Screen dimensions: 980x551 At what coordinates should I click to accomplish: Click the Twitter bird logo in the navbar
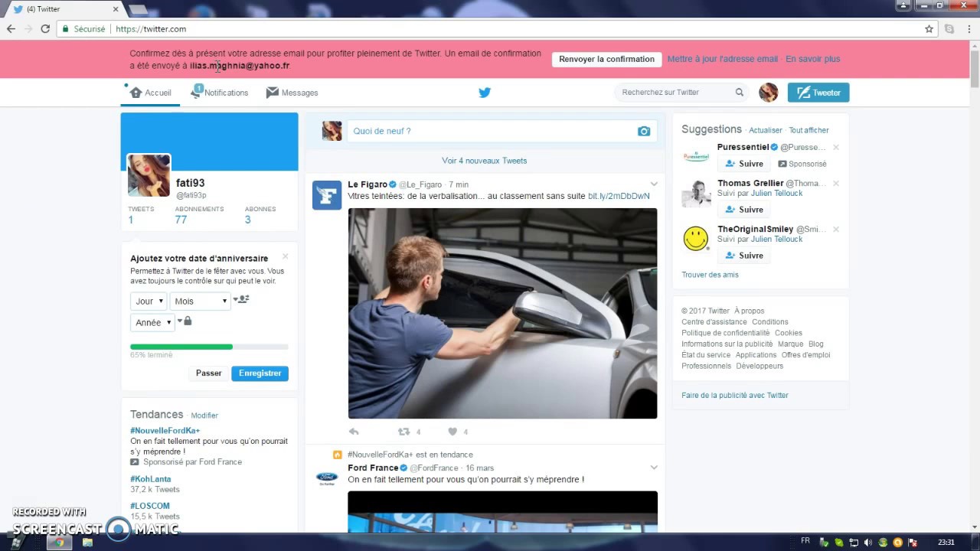tap(485, 93)
